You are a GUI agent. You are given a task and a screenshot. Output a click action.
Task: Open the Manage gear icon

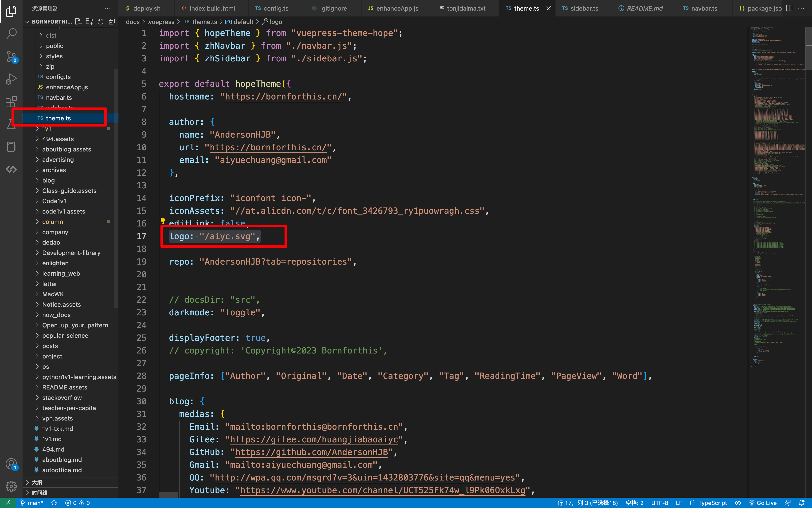pyautogui.click(x=11, y=486)
